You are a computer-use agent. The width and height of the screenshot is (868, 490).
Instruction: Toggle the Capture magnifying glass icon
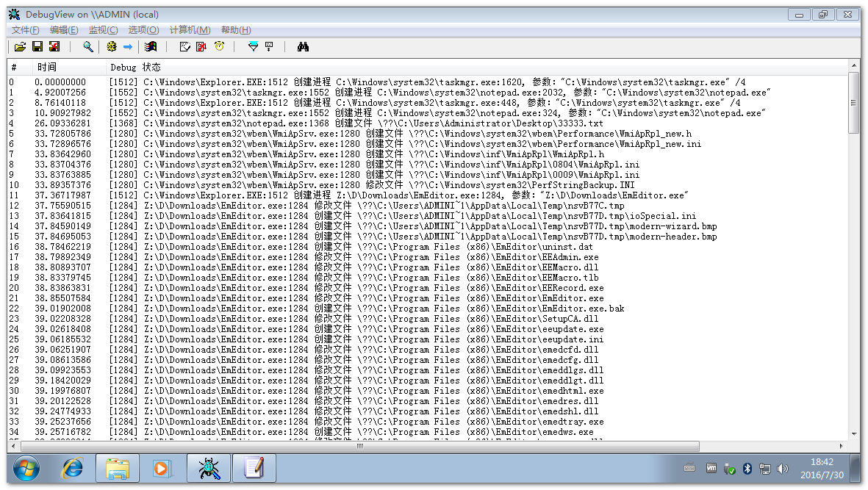click(x=88, y=47)
